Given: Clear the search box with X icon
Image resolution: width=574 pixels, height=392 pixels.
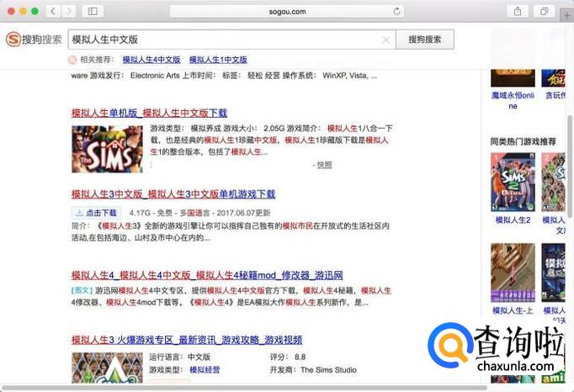Looking at the screenshot, I should (x=385, y=40).
